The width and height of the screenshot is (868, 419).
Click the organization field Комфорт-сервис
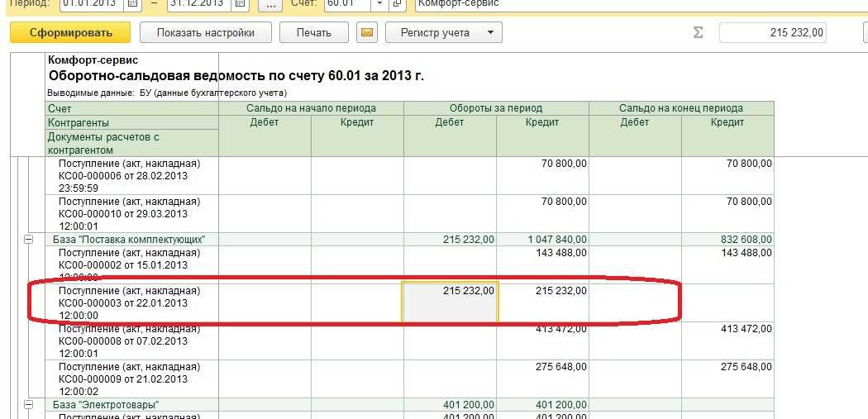click(641, 3)
